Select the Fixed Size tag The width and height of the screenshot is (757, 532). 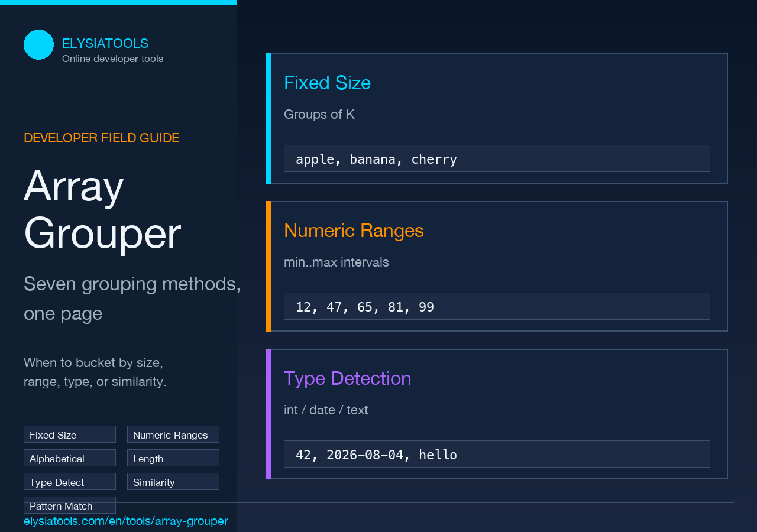pyautogui.click(x=70, y=434)
